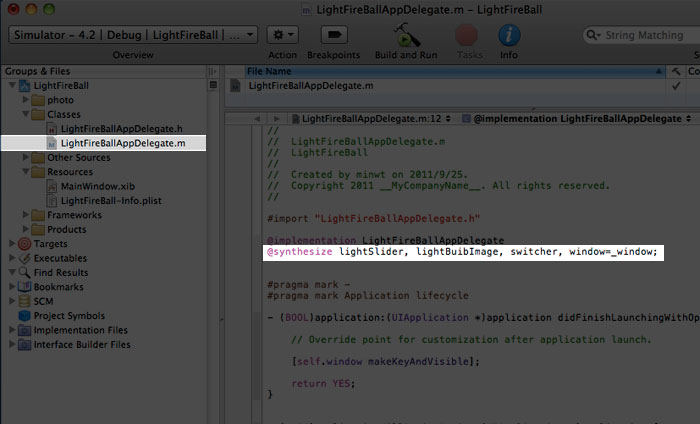Click the Build and Run hammer icon
The width and height of the screenshot is (700, 424).
406,35
